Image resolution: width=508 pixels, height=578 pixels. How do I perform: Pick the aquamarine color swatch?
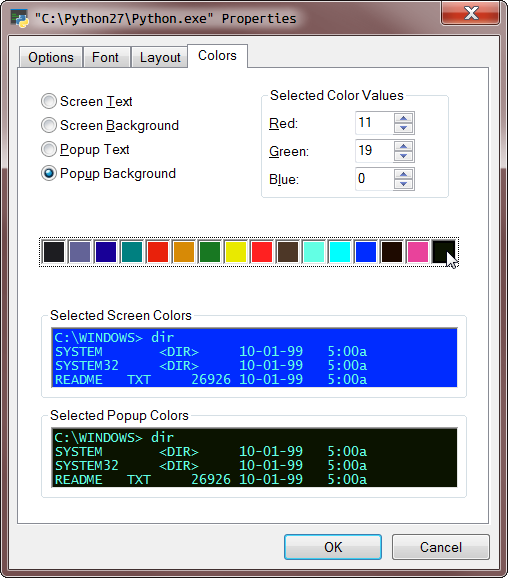click(314, 252)
